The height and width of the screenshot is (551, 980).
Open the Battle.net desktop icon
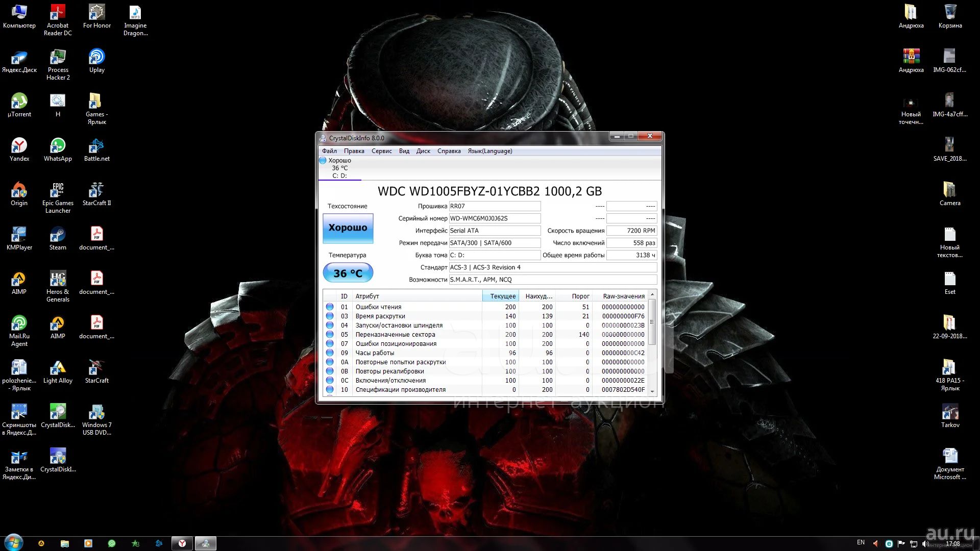pyautogui.click(x=96, y=146)
